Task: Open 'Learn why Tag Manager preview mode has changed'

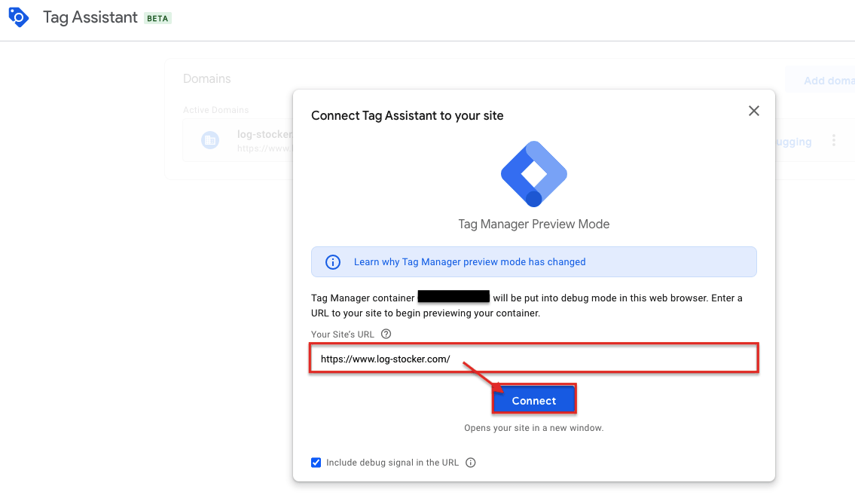Action: (x=469, y=262)
